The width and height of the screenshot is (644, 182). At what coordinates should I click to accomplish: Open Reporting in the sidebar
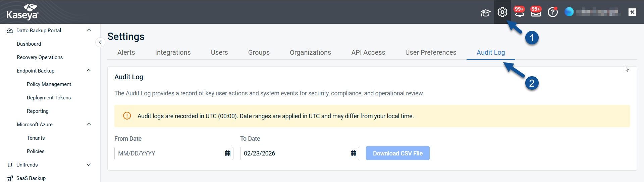tap(38, 111)
